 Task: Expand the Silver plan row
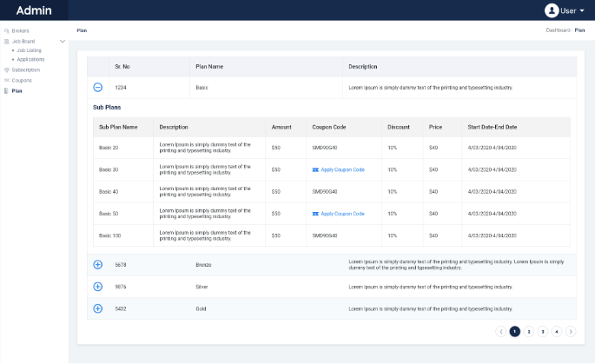point(97,286)
